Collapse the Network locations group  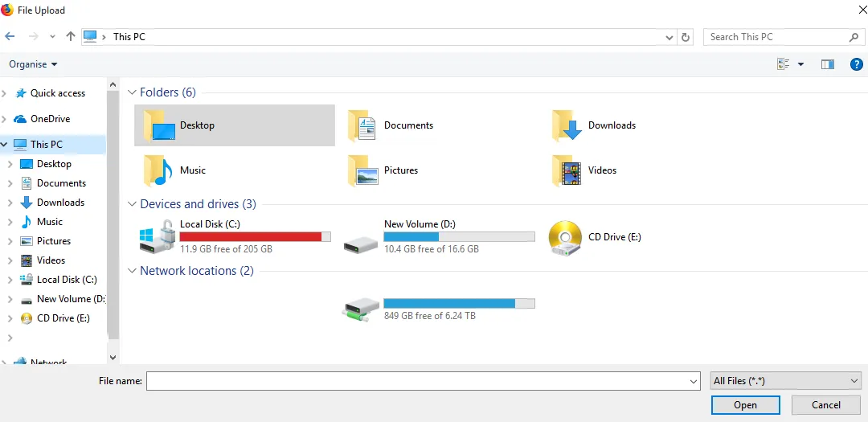pyautogui.click(x=132, y=271)
